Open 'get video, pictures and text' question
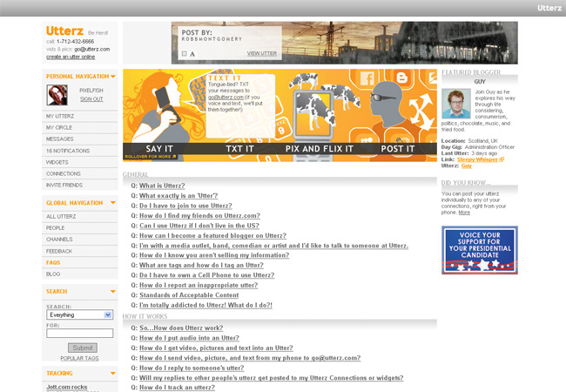 coord(216,348)
